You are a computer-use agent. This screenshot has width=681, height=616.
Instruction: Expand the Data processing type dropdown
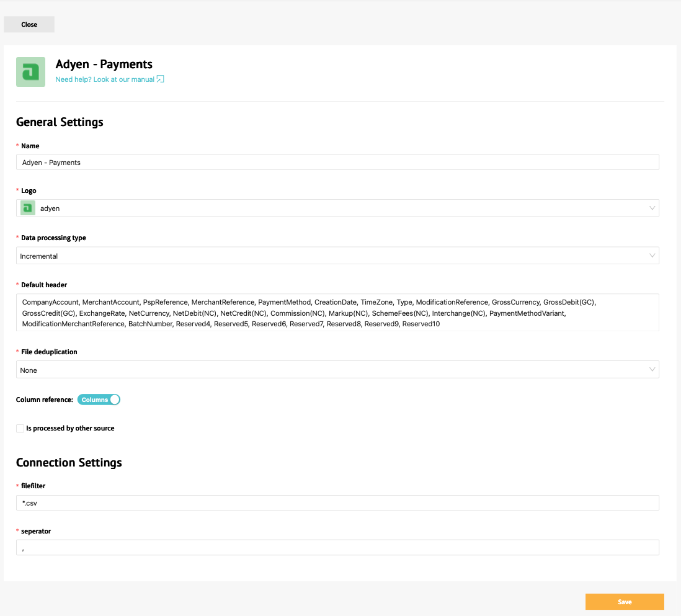click(652, 256)
